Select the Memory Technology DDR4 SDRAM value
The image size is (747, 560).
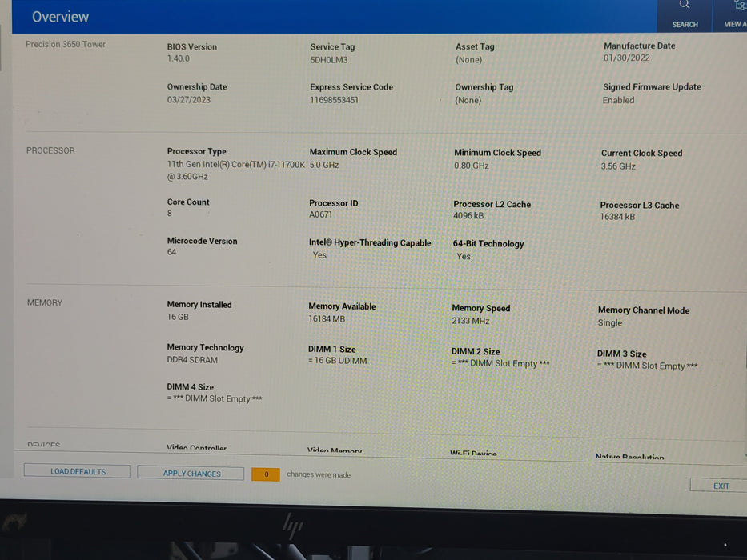[192, 360]
